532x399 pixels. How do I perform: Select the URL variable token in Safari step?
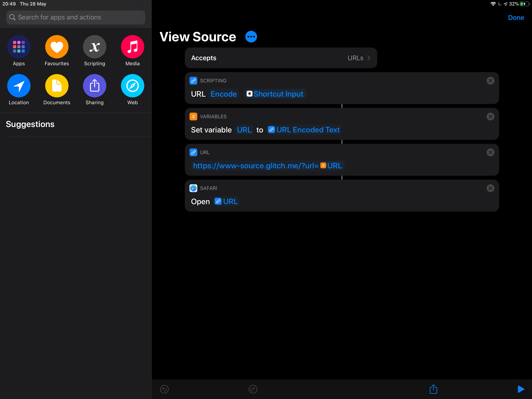tap(226, 202)
